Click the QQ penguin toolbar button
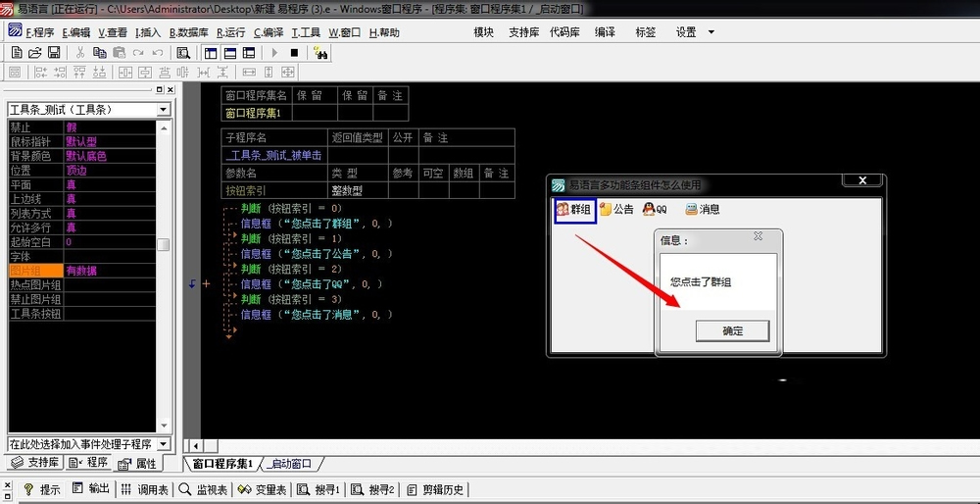Viewport: 980px width, 504px height. click(x=655, y=210)
